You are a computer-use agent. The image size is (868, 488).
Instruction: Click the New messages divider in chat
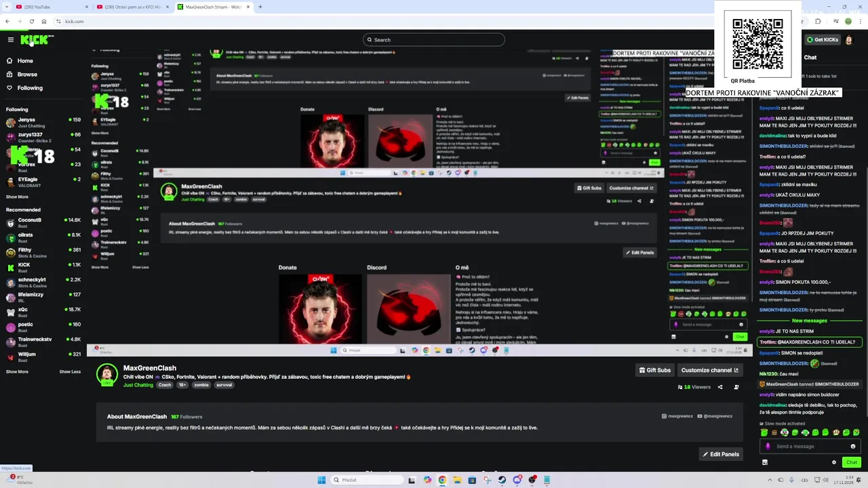coord(809,321)
